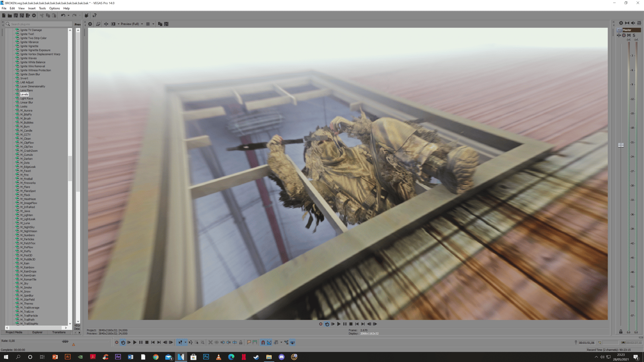Select the M_Fireworks plug-in
This screenshot has width=644, height=362.
[x=27, y=183]
